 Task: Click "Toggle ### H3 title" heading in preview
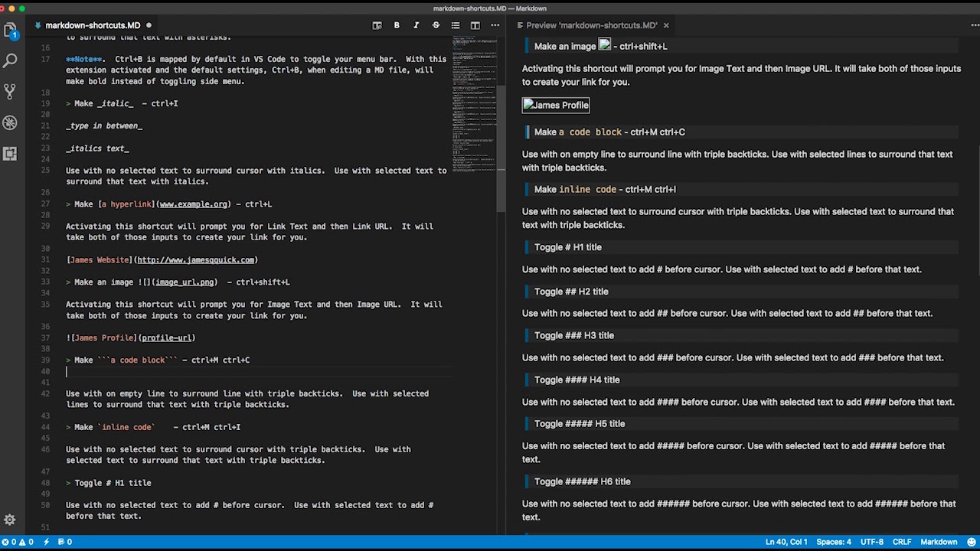click(x=574, y=335)
